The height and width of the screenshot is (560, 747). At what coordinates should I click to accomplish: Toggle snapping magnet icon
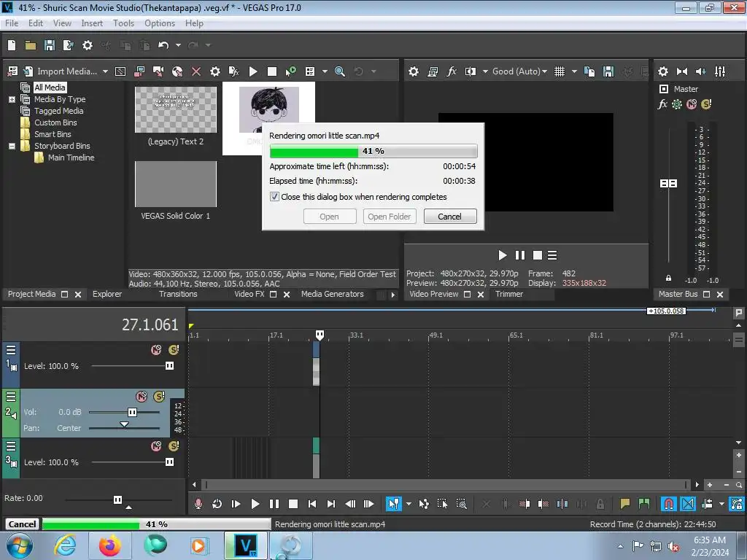tap(669, 504)
